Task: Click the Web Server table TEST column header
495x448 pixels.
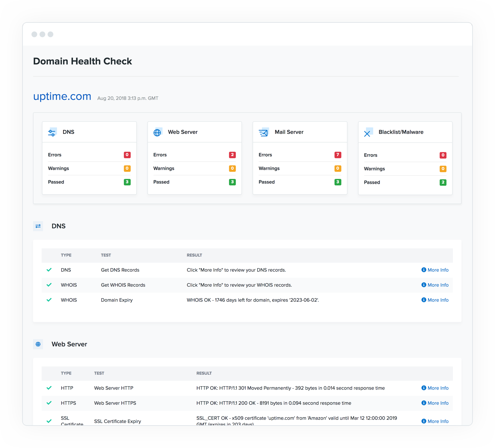Action: coord(99,373)
